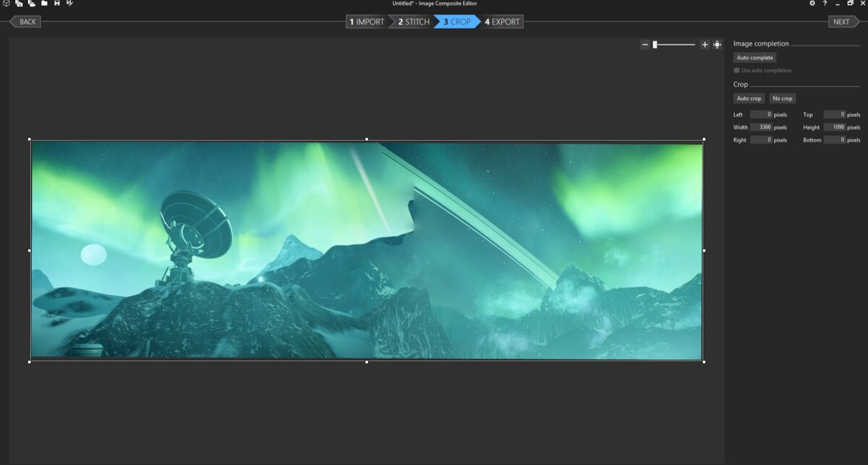Click the Auto complete button

coord(755,58)
